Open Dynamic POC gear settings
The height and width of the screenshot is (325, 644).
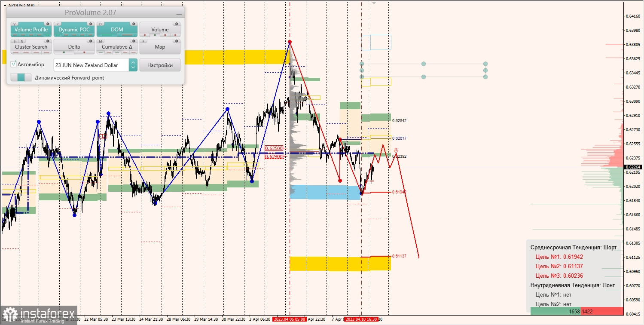91,24
